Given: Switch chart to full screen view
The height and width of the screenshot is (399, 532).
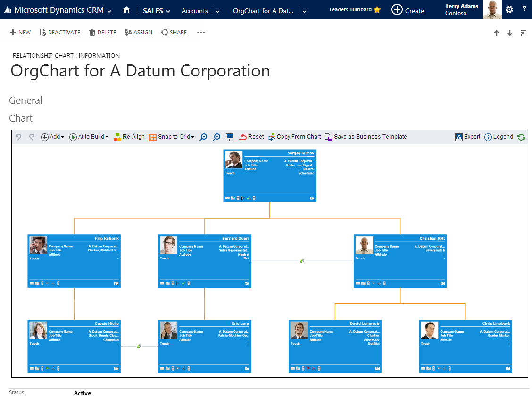Looking at the screenshot, I should (230, 137).
